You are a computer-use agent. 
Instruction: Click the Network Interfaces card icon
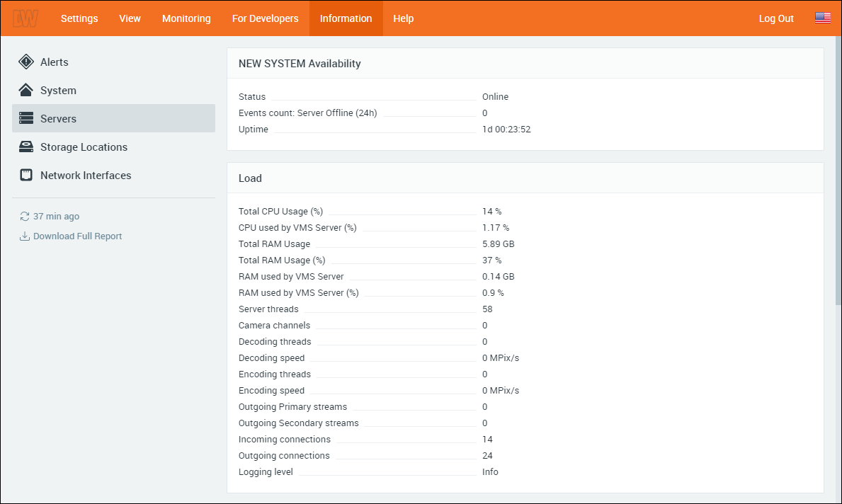pos(26,176)
